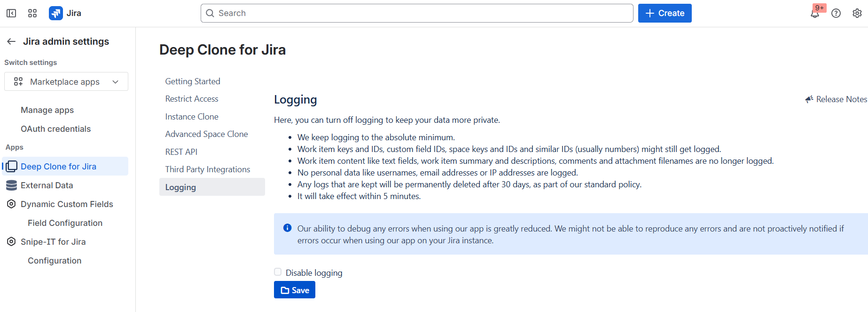This screenshot has height=312, width=868.
Task: Open the settings gear icon
Action: click(857, 13)
